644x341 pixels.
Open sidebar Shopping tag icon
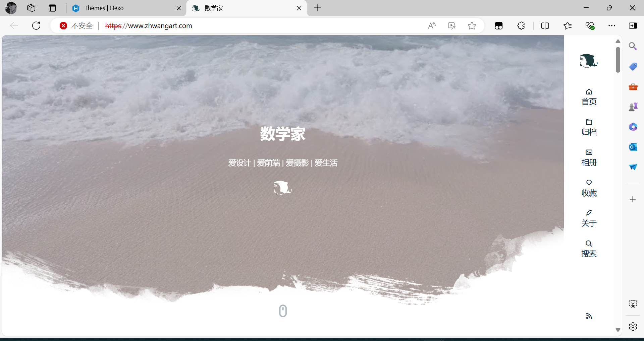pyautogui.click(x=633, y=66)
